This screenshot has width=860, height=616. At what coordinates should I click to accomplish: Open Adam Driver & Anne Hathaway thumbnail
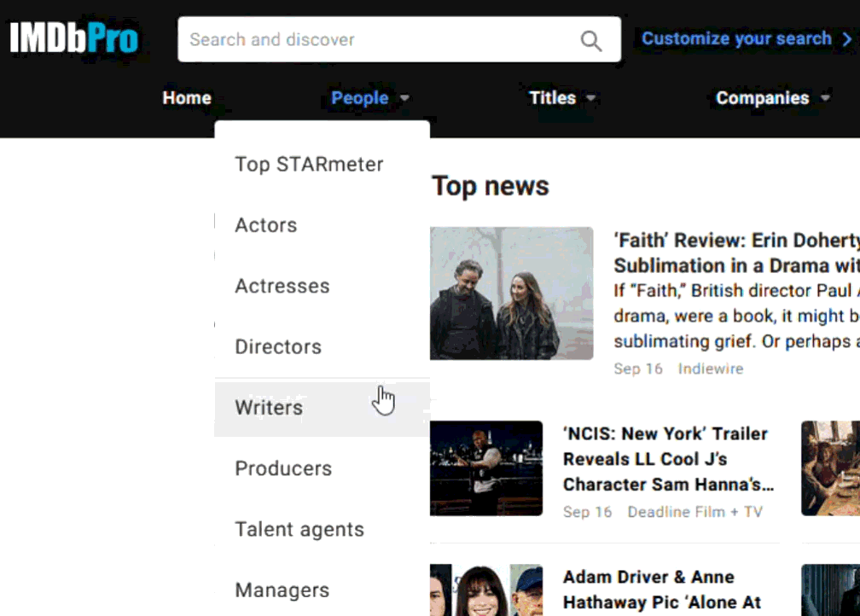click(x=486, y=590)
